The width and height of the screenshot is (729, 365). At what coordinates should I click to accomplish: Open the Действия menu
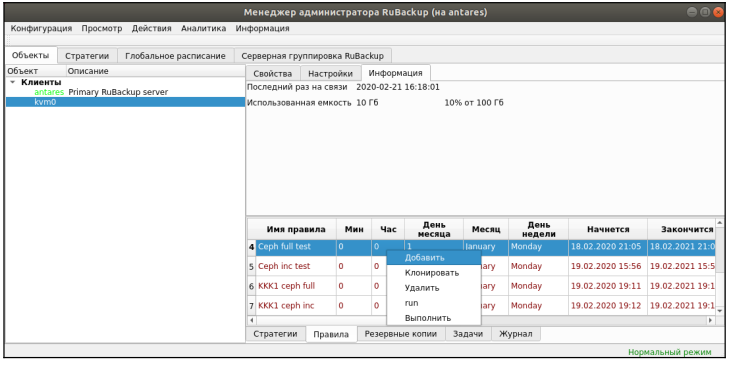152,28
